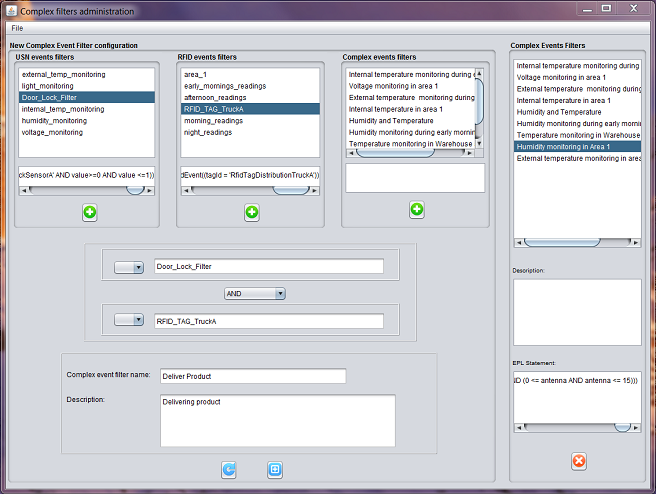Select Voltage monitoring in area 1, middle list
Screen dimensions: 656x494
(x=411, y=86)
